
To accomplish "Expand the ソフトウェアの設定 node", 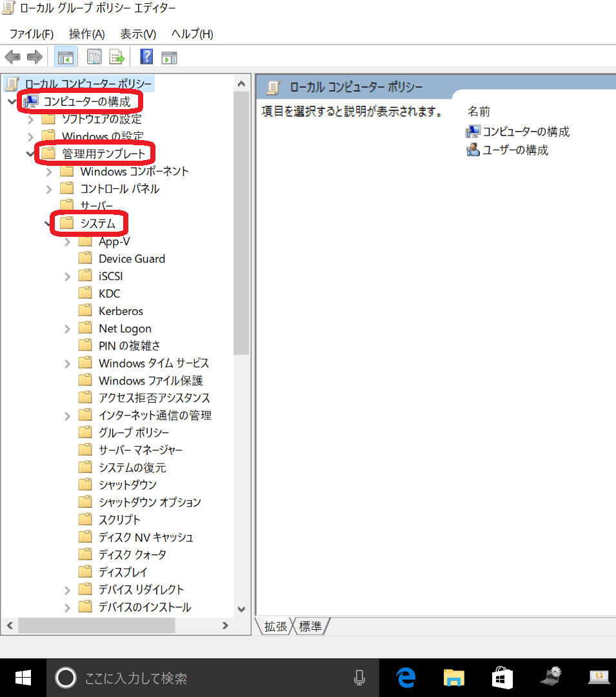I will pyautogui.click(x=31, y=119).
